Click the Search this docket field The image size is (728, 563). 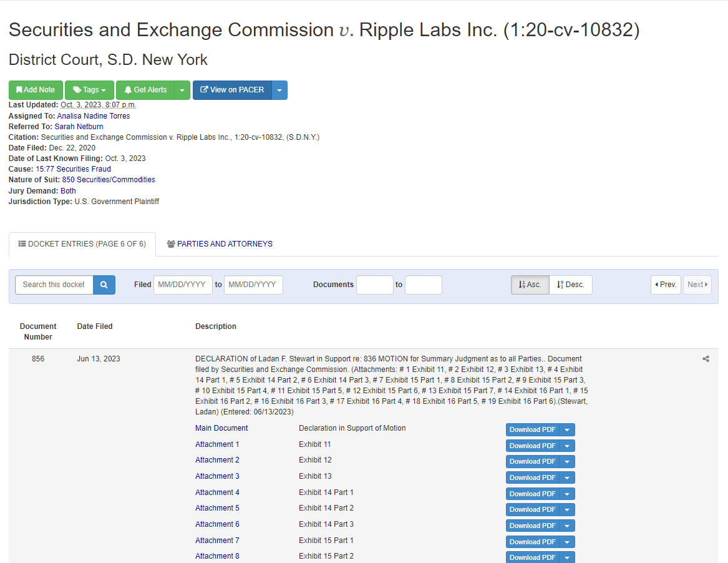[54, 285]
